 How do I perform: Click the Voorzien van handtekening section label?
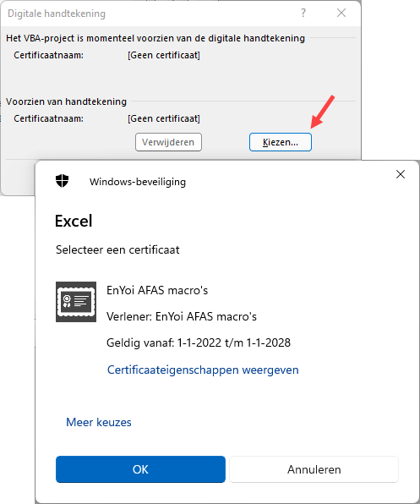[x=67, y=101]
